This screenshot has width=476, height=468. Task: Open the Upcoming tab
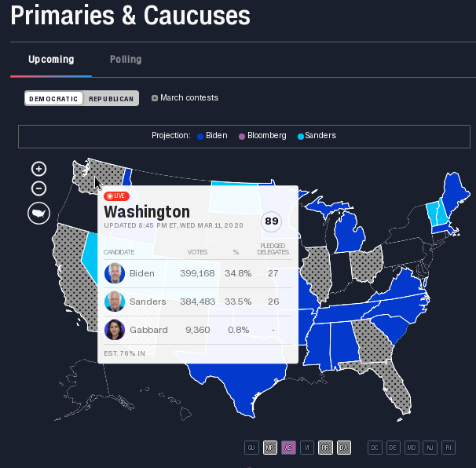click(x=51, y=59)
